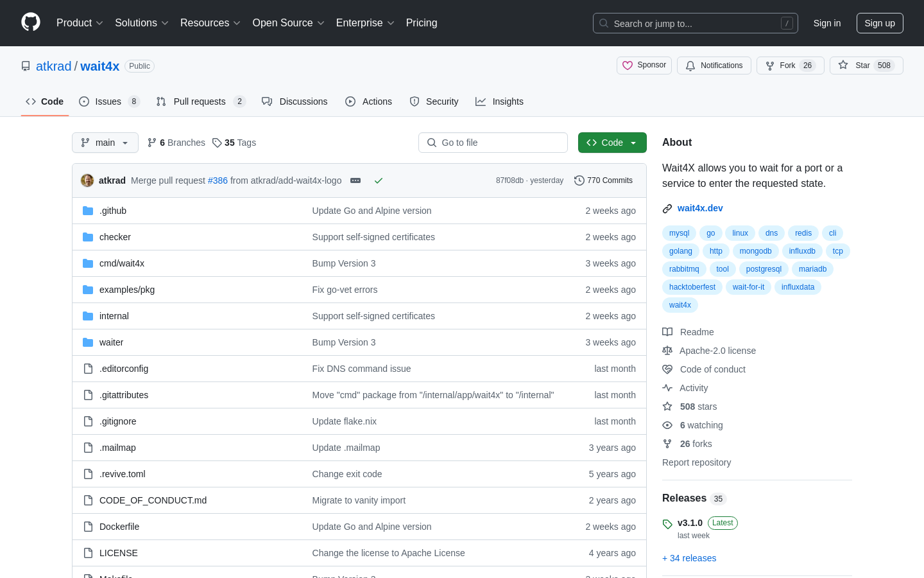924x578 pixels.
Task: Open the atkrad owner link
Action: 54,66
